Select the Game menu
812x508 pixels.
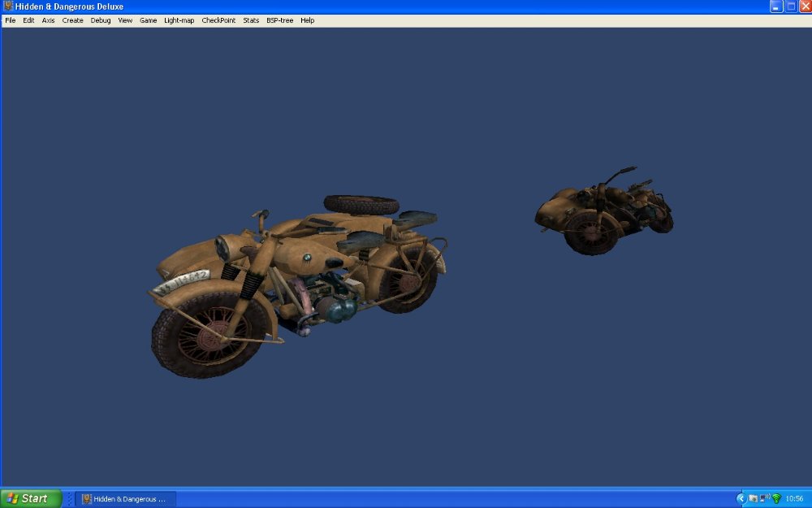(149, 20)
